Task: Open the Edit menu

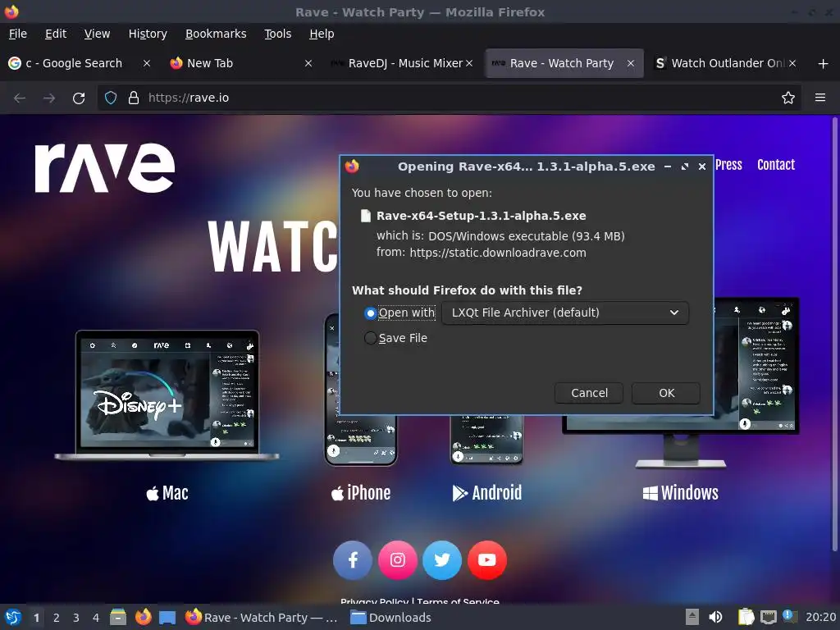Action: pos(56,34)
